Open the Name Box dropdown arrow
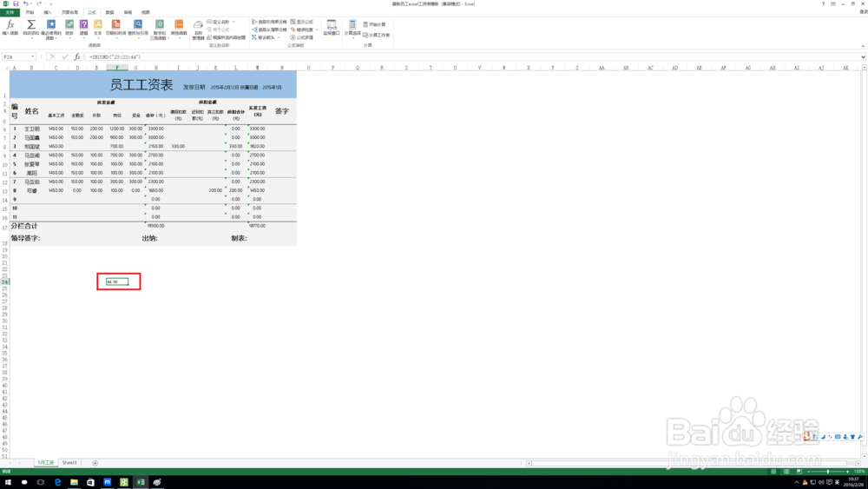The image size is (868, 489). tap(33, 56)
